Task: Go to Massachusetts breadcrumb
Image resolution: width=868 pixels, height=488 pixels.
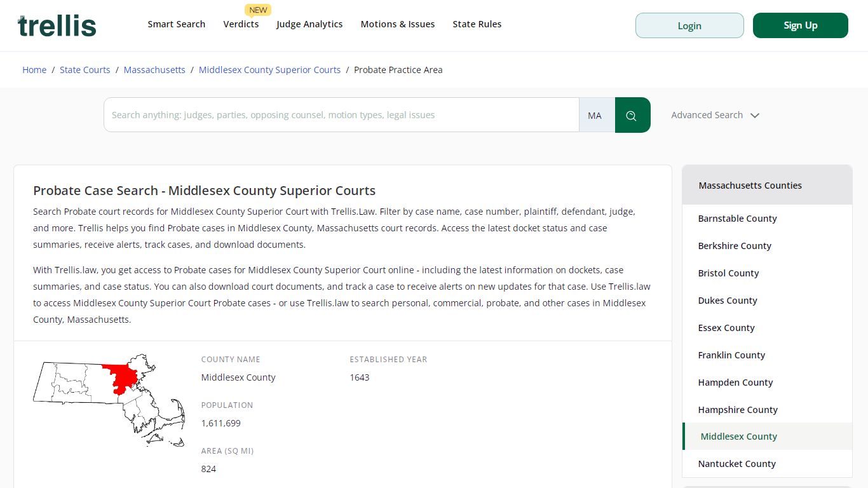Action: (x=154, y=70)
